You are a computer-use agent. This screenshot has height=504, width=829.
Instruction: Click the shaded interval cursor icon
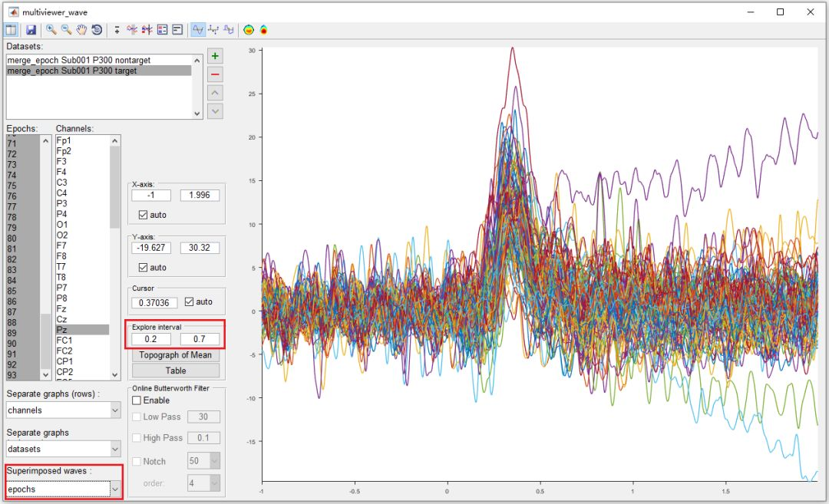[132, 30]
